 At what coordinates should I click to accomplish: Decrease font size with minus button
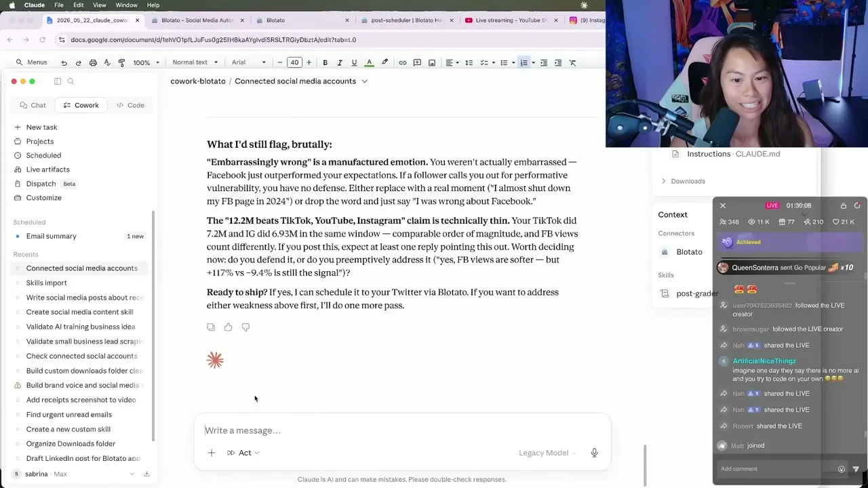280,62
